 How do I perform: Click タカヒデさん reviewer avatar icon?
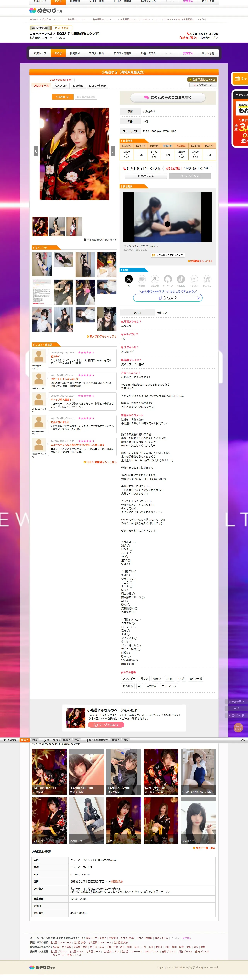(38, 445)
